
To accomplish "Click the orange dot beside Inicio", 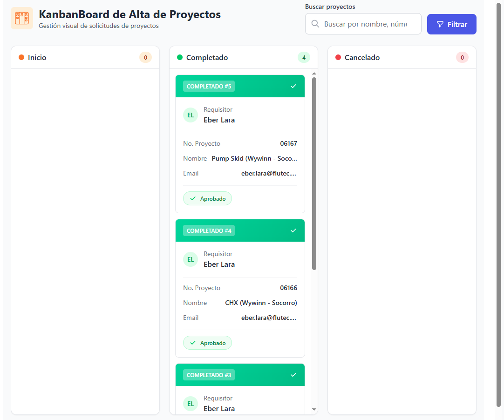I will click(x=21, y=57).
